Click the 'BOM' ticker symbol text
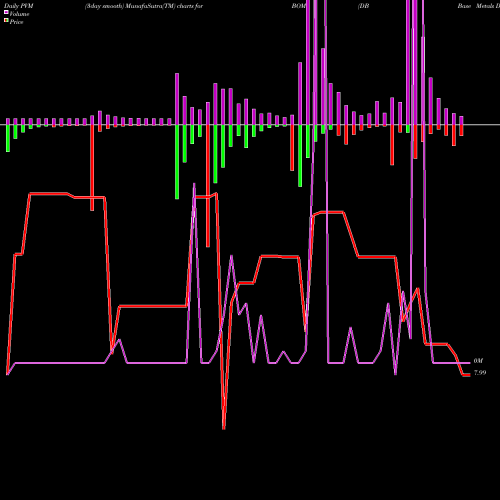Viewport: 500px width, 500px height. (x=298, y=6)
